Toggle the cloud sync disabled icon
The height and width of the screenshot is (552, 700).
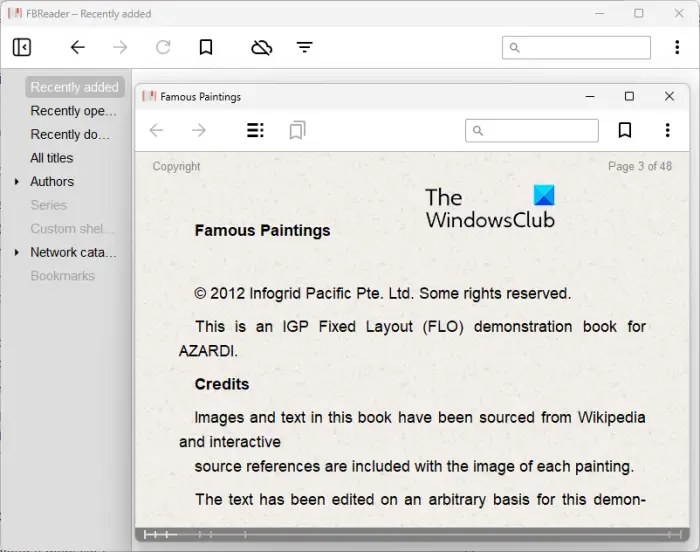[262, 47]
